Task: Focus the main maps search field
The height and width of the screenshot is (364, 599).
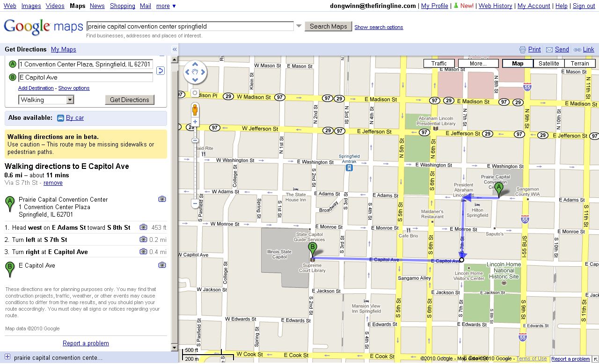Action: click(x=190, y=26)
